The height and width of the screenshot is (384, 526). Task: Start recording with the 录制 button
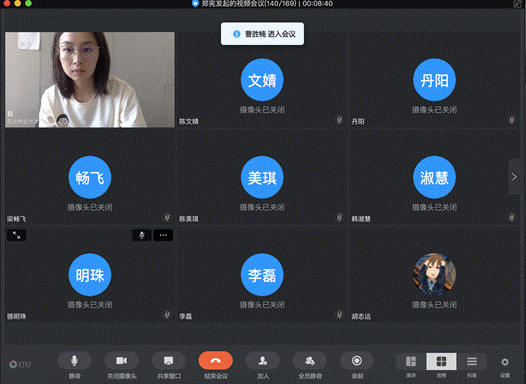pyautogui.click(x=357, y=361)
